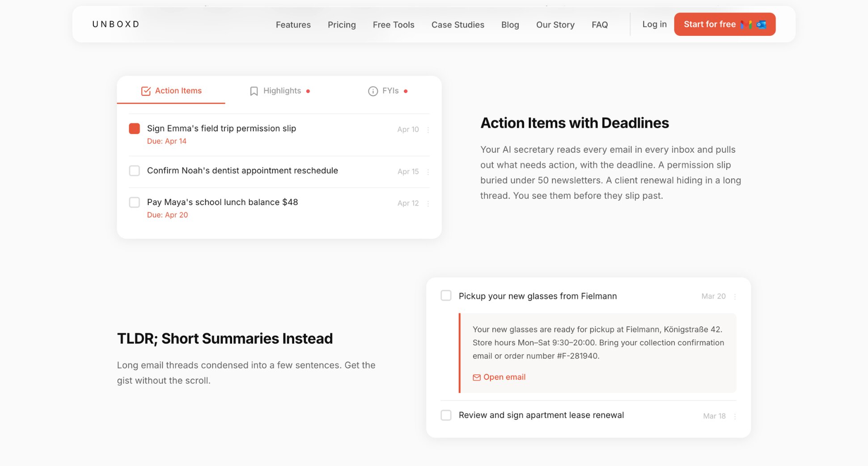This screenshot has height=466, width=868.
Task: Visit the Blog nav link
Action: click(x=510, y=25)
